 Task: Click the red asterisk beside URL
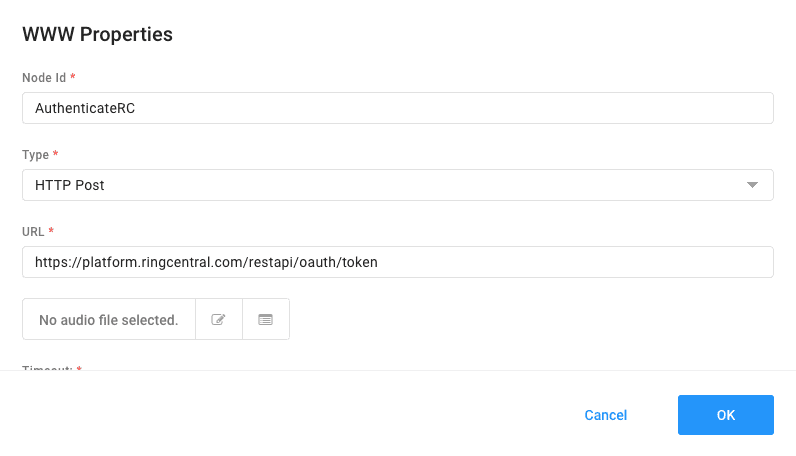[51, 232]
